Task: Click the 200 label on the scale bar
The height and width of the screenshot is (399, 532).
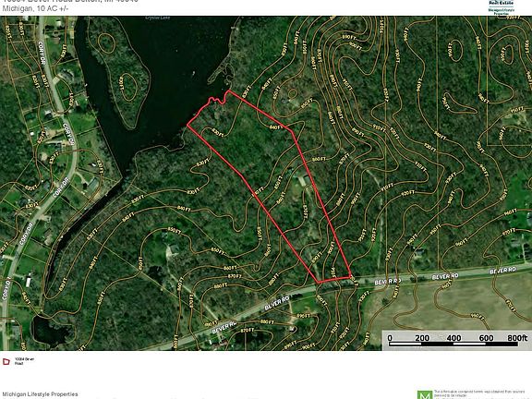Action: tap(422, 338)
